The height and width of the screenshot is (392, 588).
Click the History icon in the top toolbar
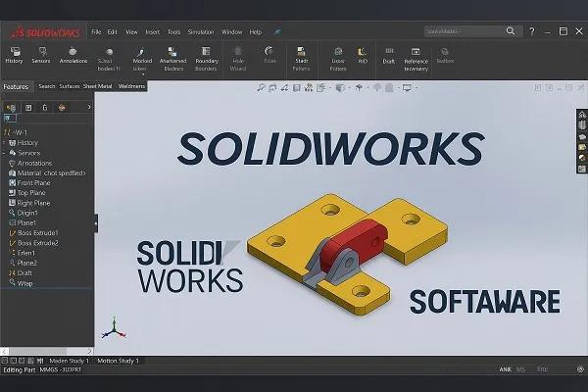pos(15,55)
